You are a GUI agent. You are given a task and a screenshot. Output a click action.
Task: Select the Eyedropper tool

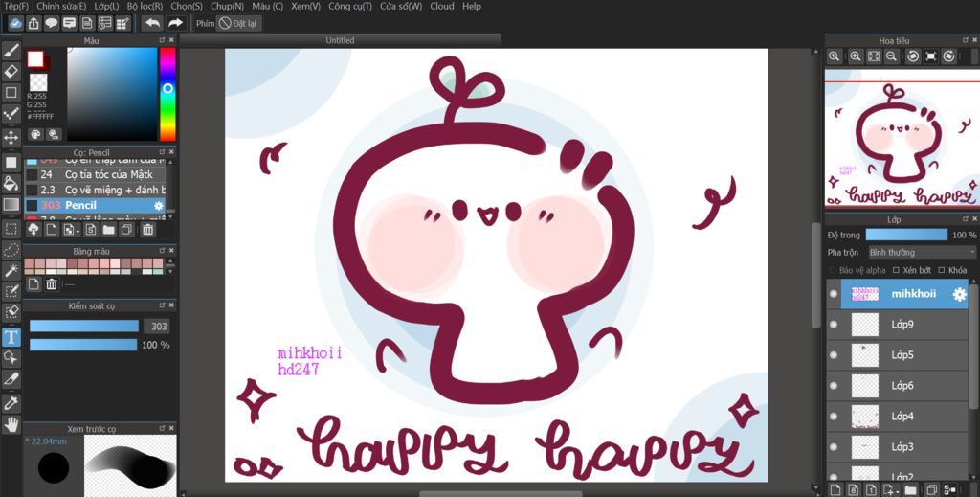point(11,404)
